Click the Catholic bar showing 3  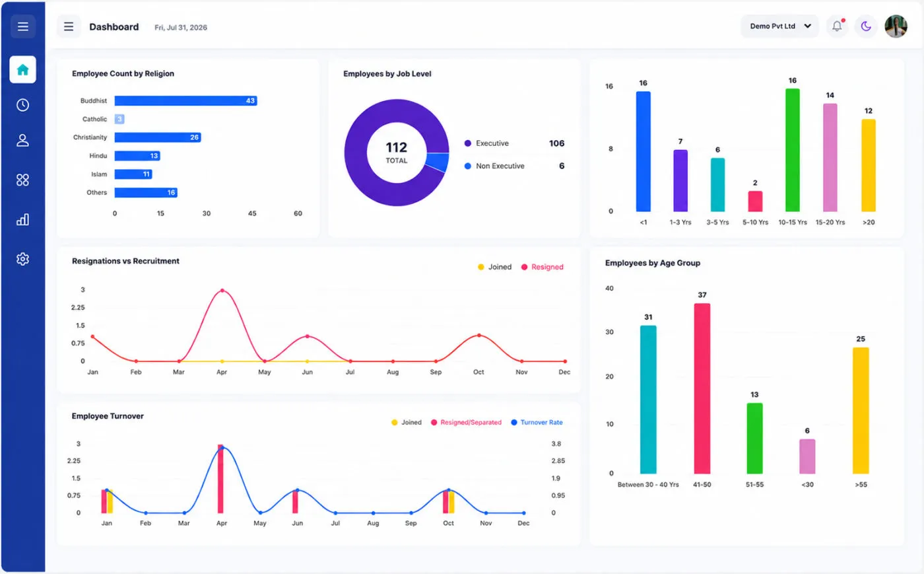(x=119, y=119)
